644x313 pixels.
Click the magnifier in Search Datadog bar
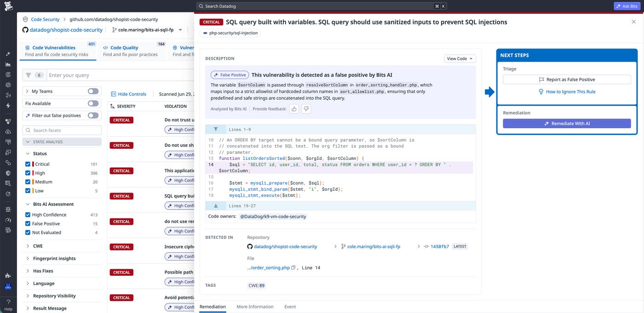pos(201,6)
